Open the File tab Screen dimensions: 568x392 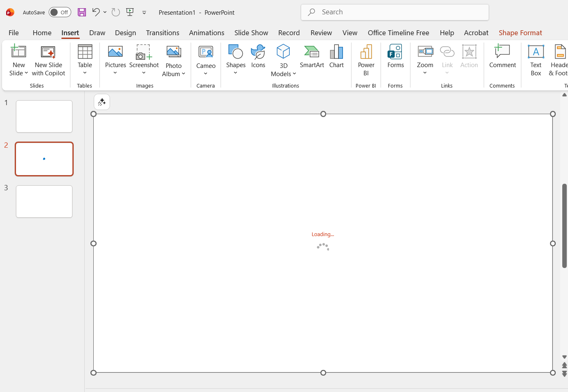coord(14,33)
